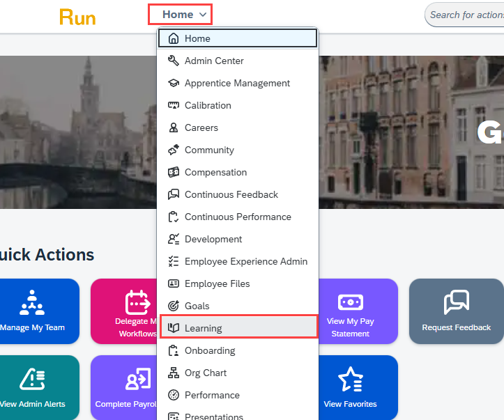Click the Admin Center wrench icon

tap(174, 61)
